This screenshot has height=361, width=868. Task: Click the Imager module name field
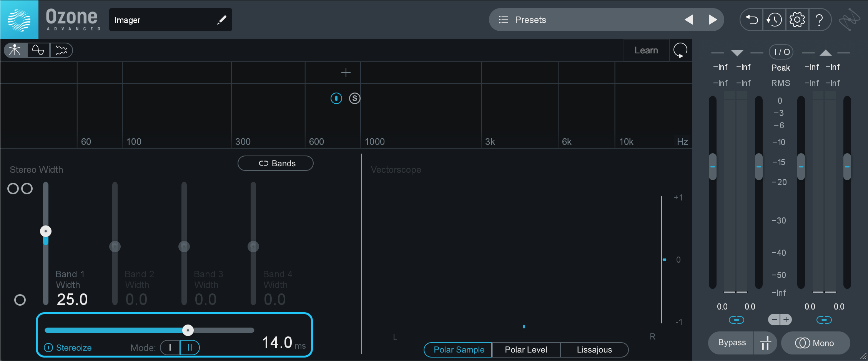pos(170,20)
